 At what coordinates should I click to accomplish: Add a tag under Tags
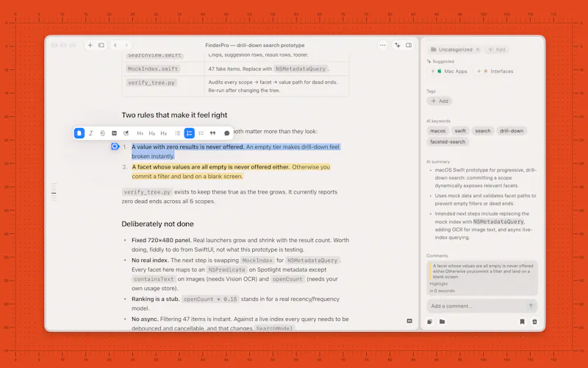pyautogui.click(x=440, y=101)
